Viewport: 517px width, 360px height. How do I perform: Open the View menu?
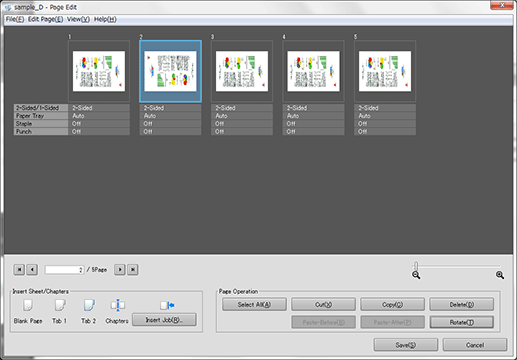pyautogui.click(x=78, y=19)
